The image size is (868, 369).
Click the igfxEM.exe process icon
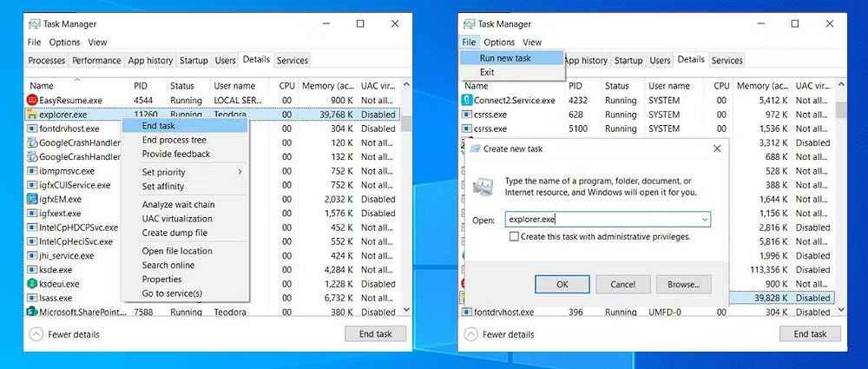32,199
